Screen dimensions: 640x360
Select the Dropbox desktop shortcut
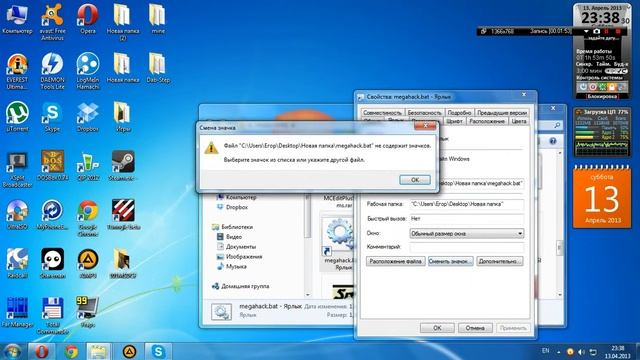tap(88, 117)
